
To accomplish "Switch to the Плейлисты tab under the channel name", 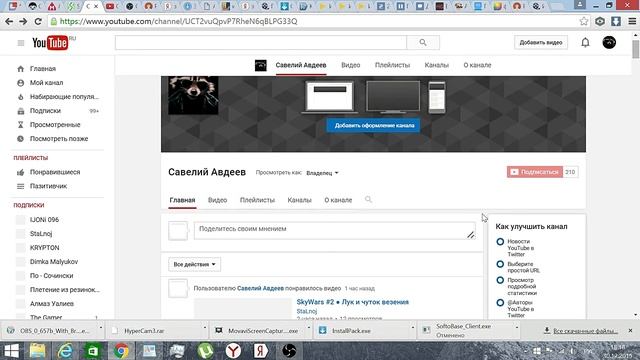I will pyautogui.click(x=257, y=200).
